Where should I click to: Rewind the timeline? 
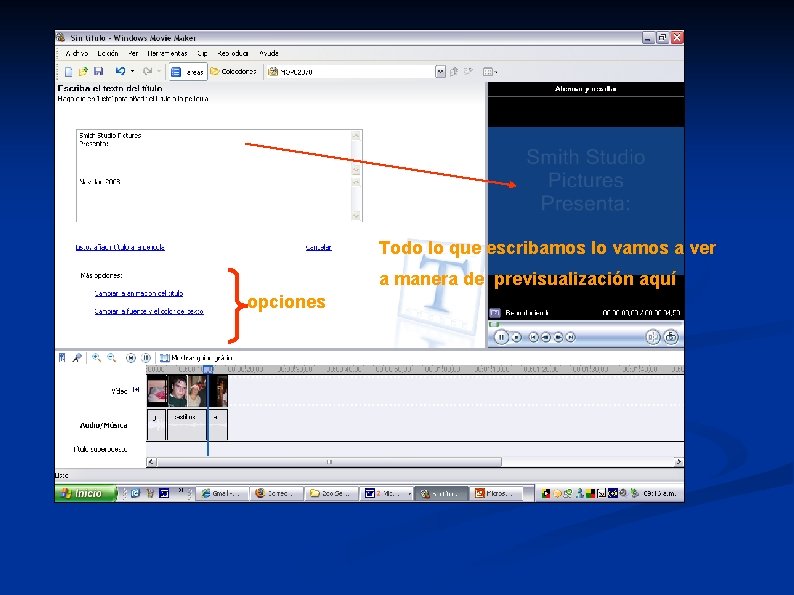point(131,358)
